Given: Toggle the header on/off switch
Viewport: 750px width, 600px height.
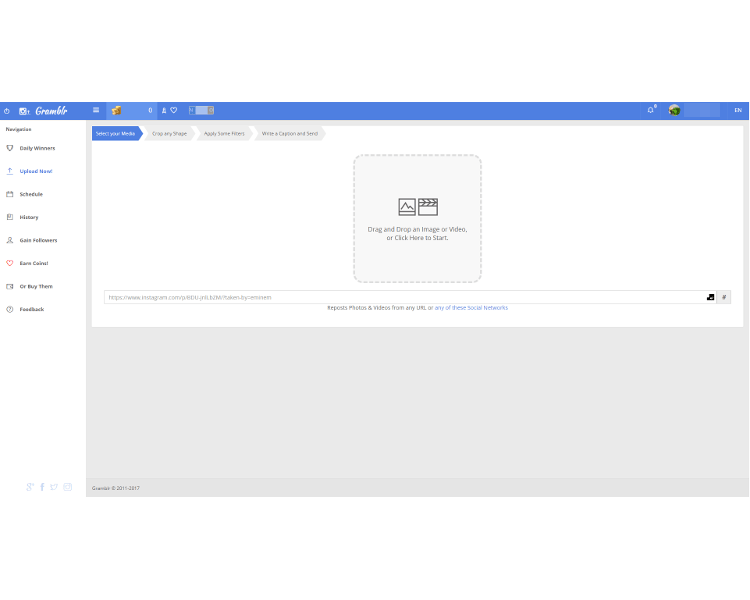Looking at the screenshot, I should coord(201,111).
